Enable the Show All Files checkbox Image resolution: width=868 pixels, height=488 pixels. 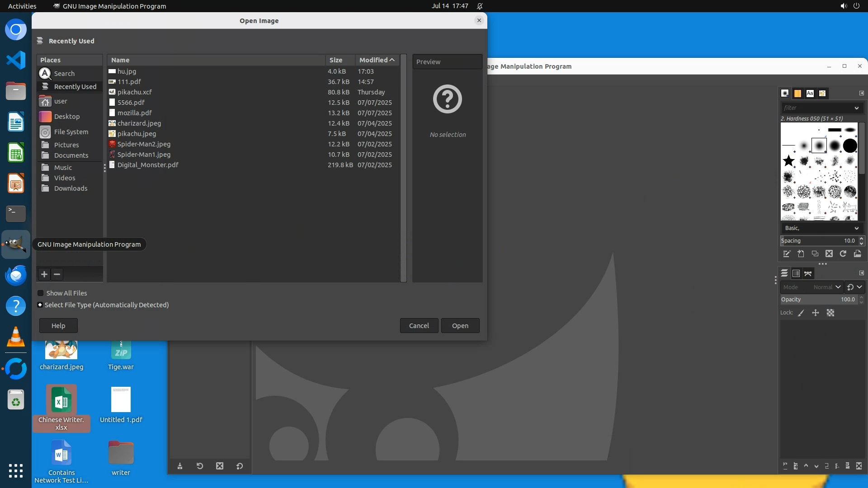(41, 293)
